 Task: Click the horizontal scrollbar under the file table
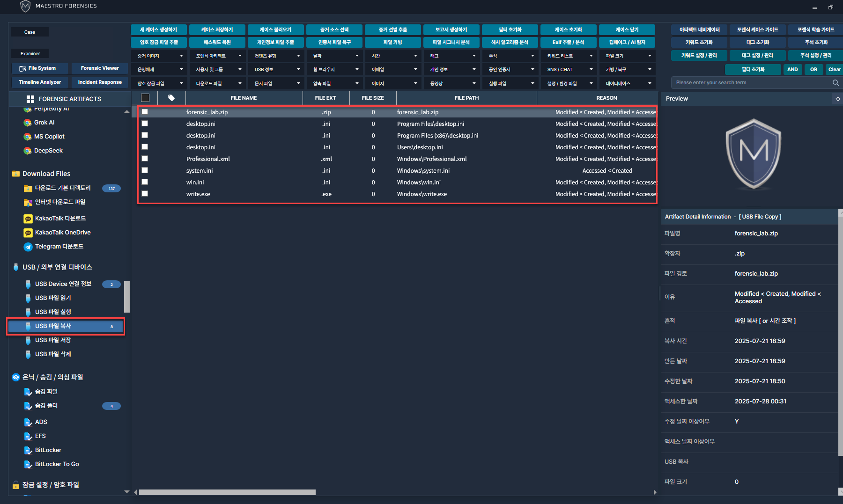tap(227, 492)
